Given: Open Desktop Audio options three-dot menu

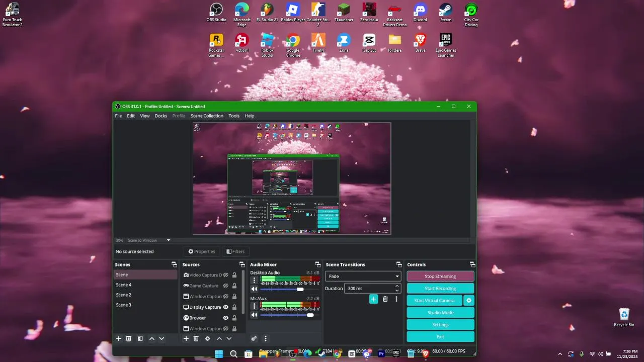Looking at the screenshot, I should (x=254, y=280).
